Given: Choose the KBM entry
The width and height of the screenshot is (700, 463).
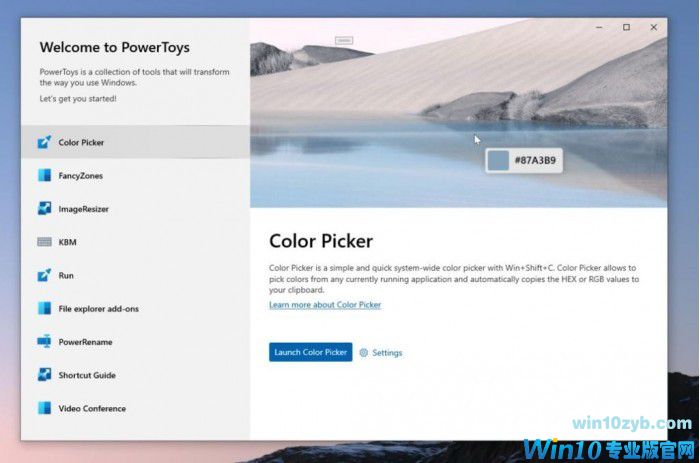Looking at the screenshot, I should pos(135,242).
